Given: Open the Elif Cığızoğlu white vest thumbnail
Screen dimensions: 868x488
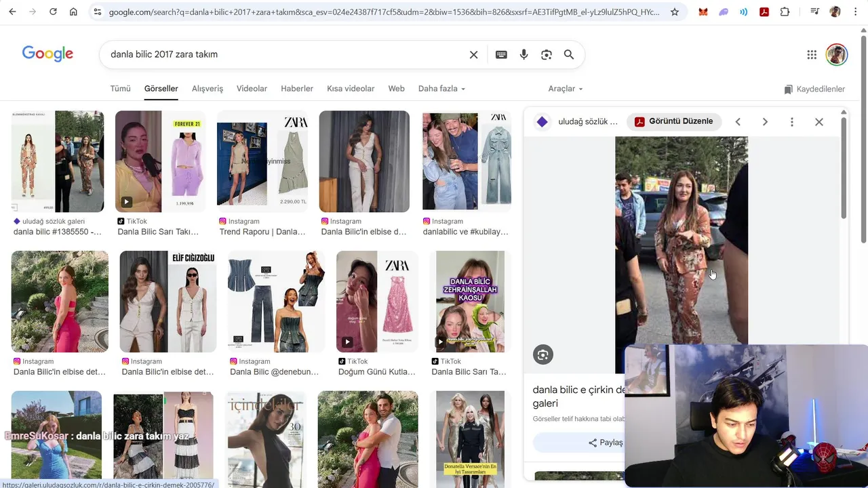Looking at the screenshot, I should pyautogui.click(x=168, y=302).
